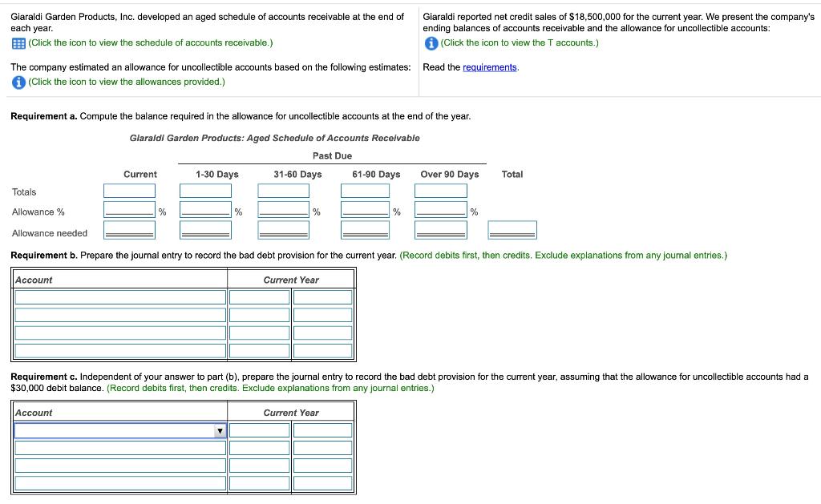This screenshot has height=504, width=821.
Task: Select first-row debit field in Requirement c
Action: tap(259, 430)
